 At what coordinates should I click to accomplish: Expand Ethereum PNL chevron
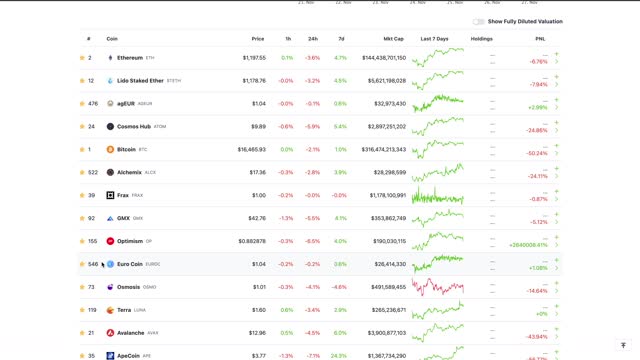pyautogui.click(x=556, y=62)
